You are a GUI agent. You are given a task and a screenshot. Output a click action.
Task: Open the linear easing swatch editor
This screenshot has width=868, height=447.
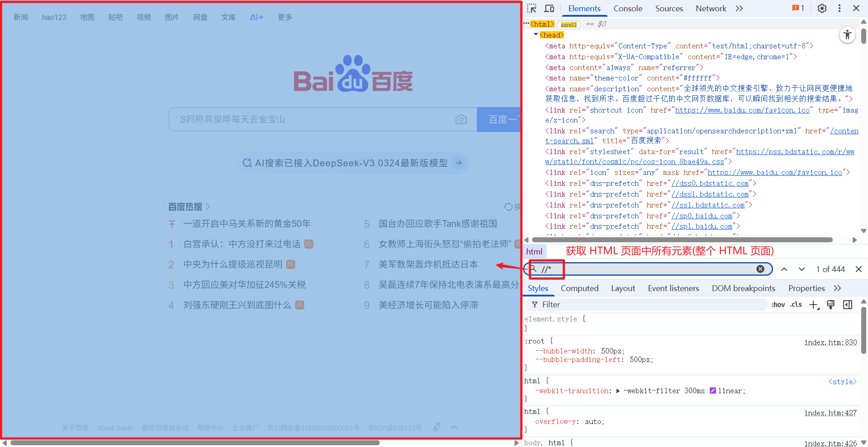tap(713, 391)
